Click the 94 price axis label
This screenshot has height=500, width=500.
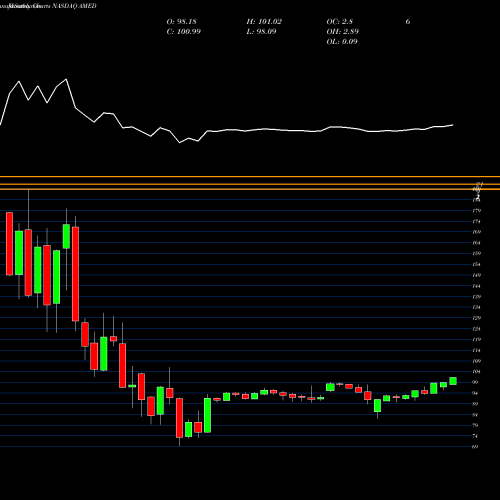pos(475,393)
